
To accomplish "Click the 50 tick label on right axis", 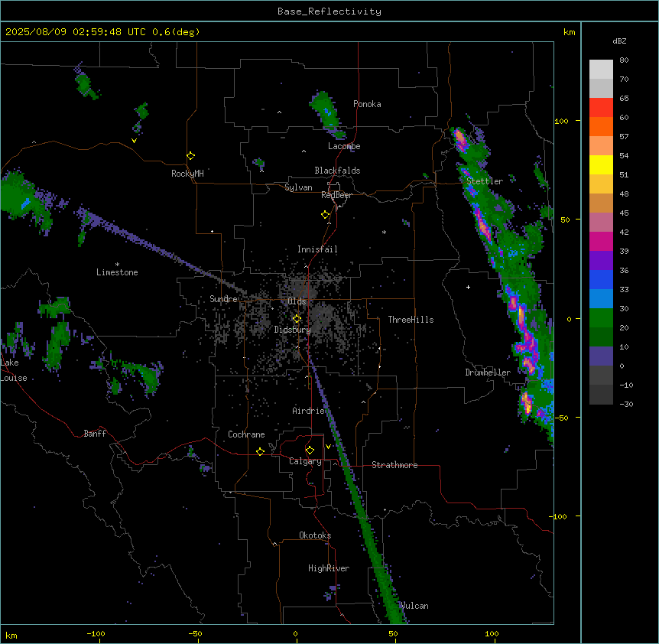I will (x=565, y=220).
